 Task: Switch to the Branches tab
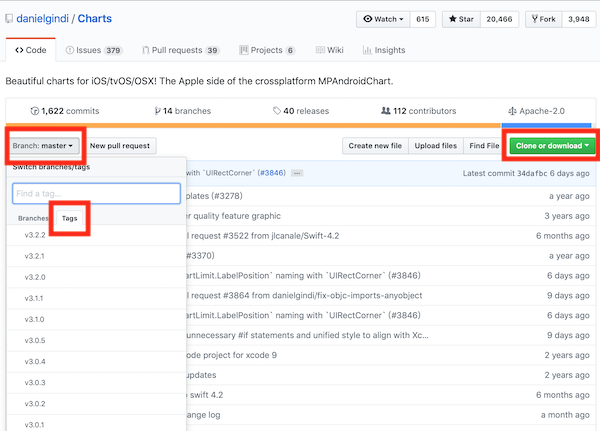pyautogui.click(x=33, y=217)
